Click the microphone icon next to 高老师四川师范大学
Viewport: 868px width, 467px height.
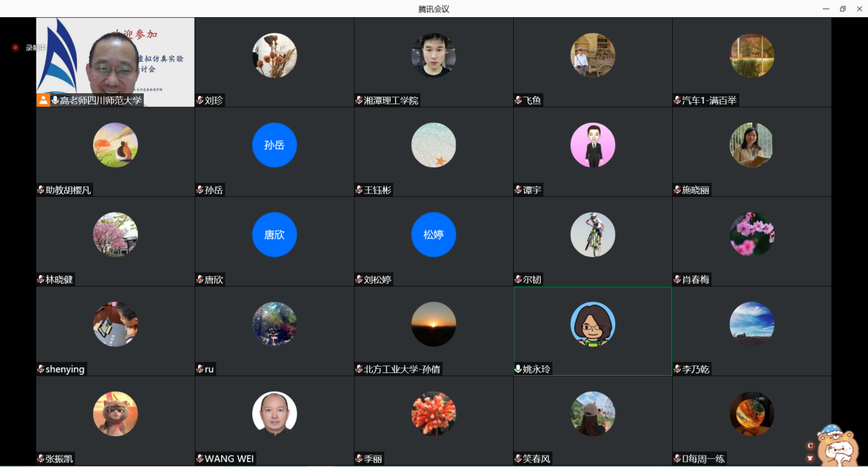click(55, 100)
